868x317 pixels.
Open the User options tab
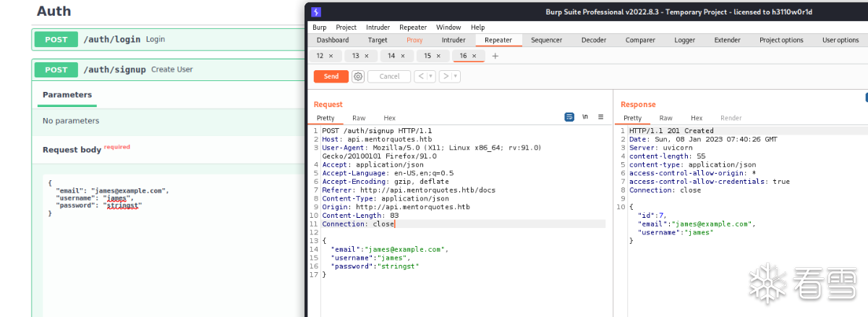point(841,40)
